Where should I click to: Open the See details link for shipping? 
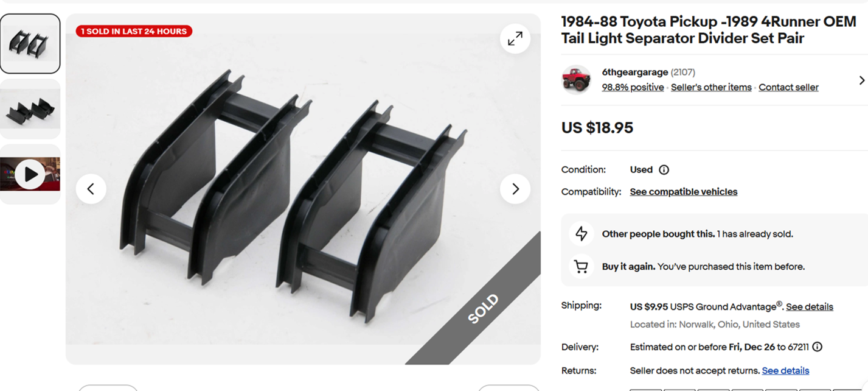point(810,307)
